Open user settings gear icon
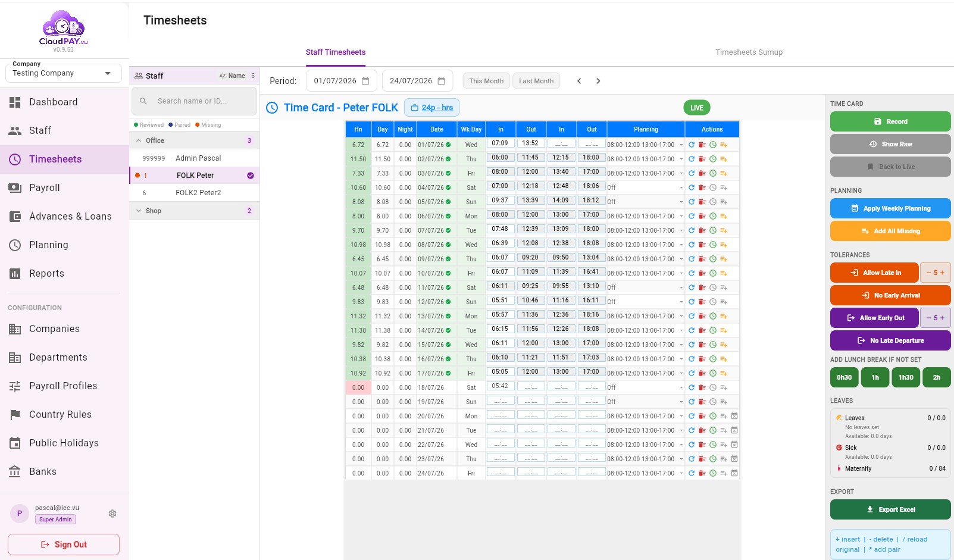 tap(112, 514)
